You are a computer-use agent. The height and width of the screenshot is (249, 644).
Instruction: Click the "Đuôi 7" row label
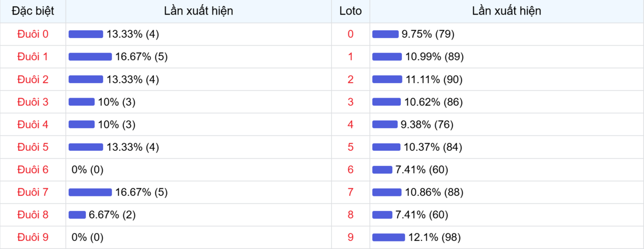click(x=33, y=192)
